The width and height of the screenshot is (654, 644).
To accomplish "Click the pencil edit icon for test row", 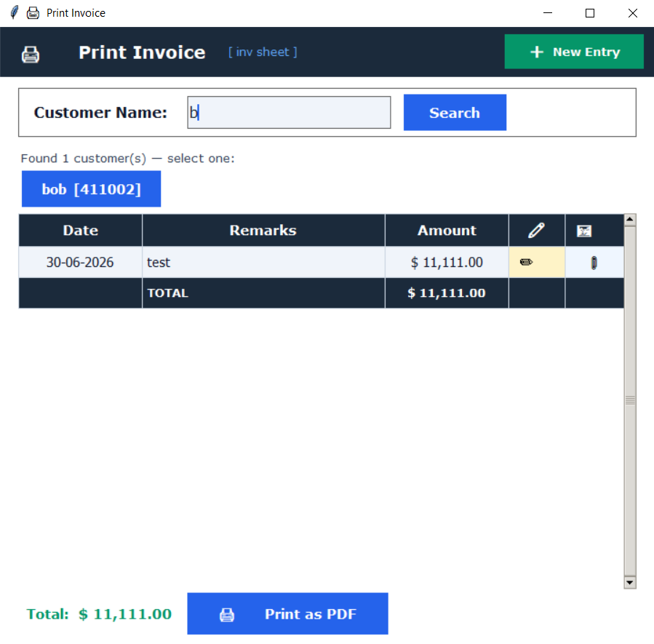I will point(527,262).
